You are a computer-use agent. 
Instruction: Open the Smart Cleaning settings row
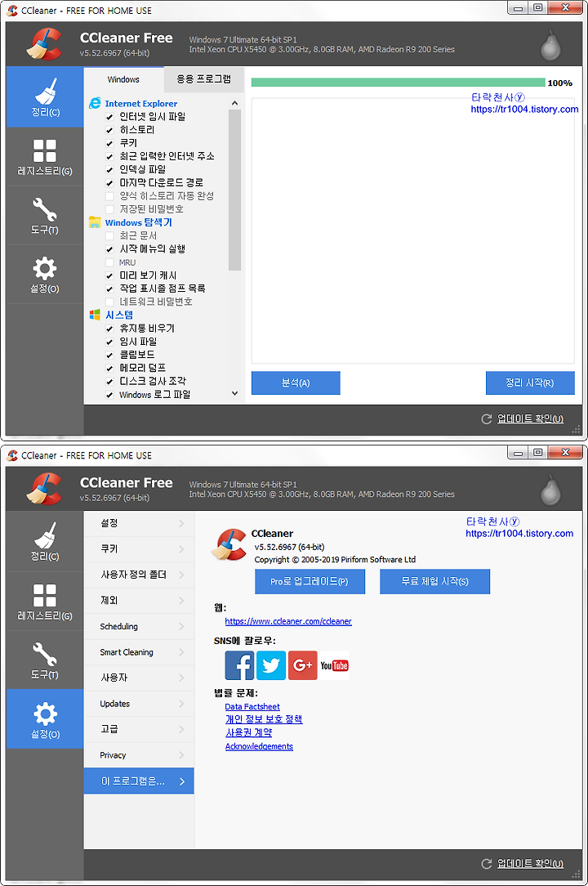tap(139, 652)
